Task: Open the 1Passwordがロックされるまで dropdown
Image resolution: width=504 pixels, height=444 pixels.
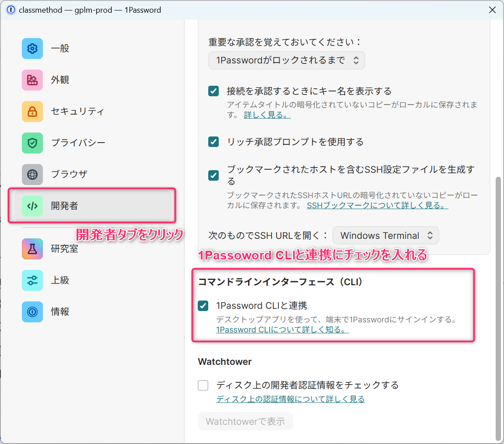Action: (x=287, y=60)
